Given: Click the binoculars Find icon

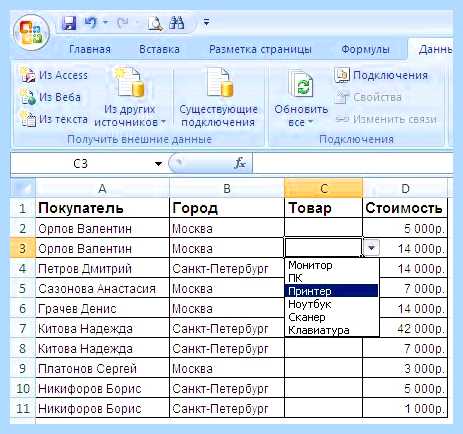Looking at the screenshot, I should pyautogui.click(x=177, y=23).
